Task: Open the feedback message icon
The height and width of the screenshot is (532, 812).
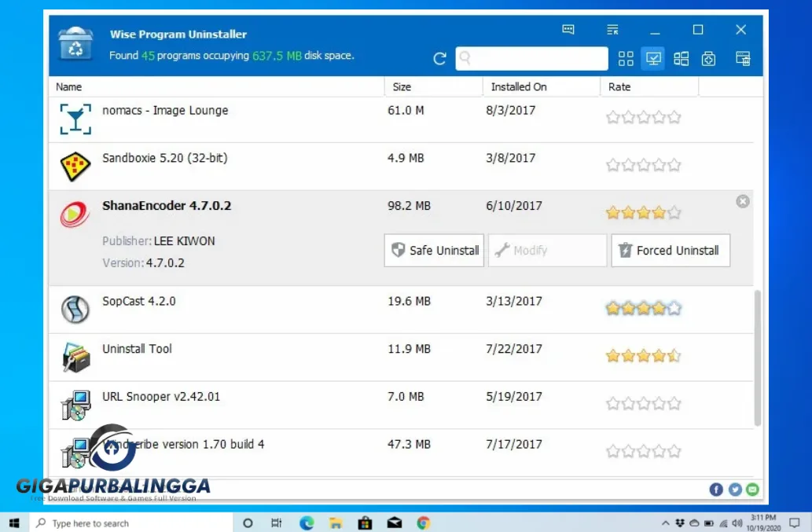Action: point(568,30)
